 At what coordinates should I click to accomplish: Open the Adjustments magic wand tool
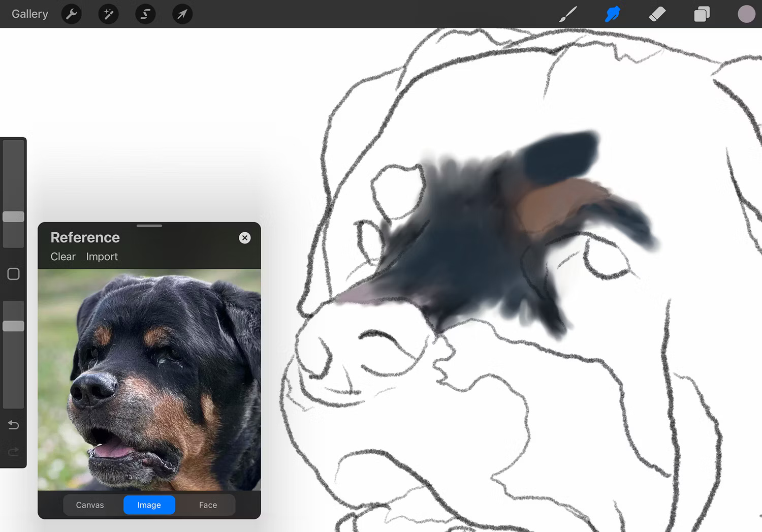(108, 14)
